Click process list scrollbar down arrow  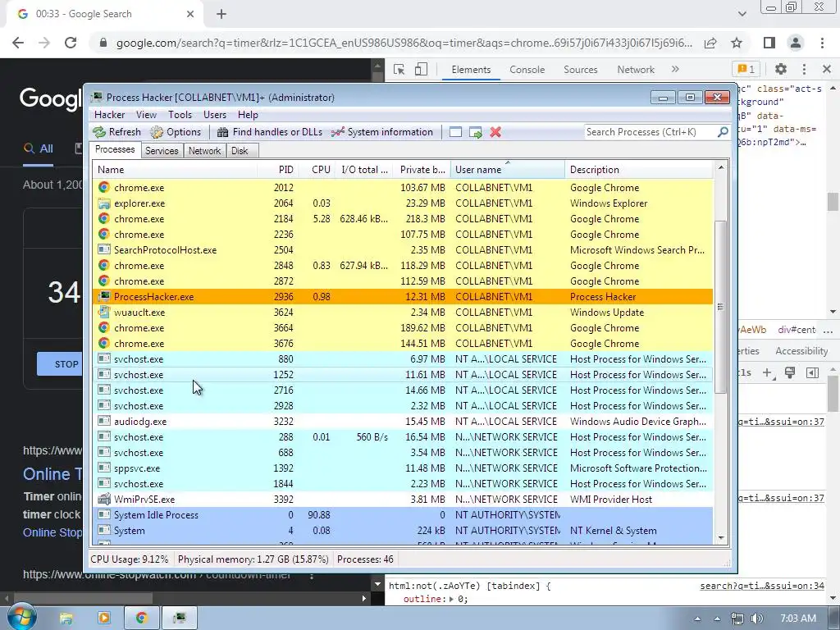coord(721,538)
